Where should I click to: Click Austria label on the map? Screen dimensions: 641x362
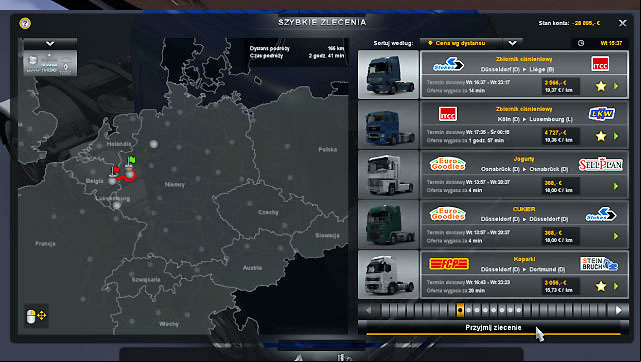(x=252, y=268)
